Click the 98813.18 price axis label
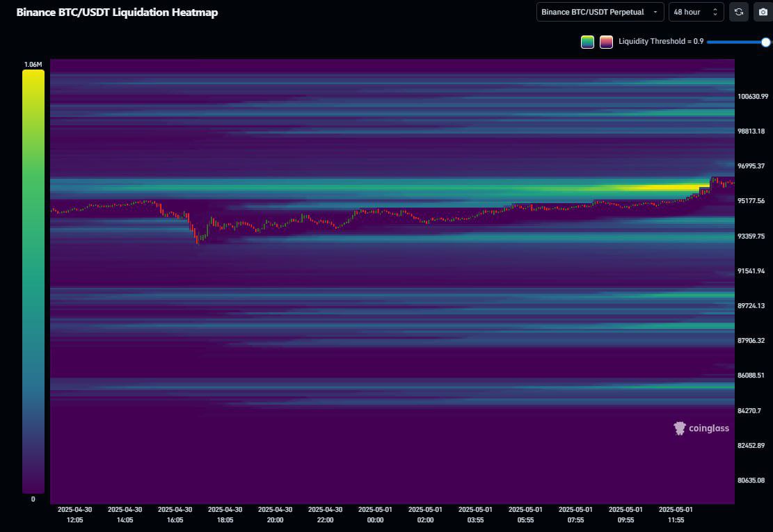This screenshot has height=532, width=773. click(751, 131)
